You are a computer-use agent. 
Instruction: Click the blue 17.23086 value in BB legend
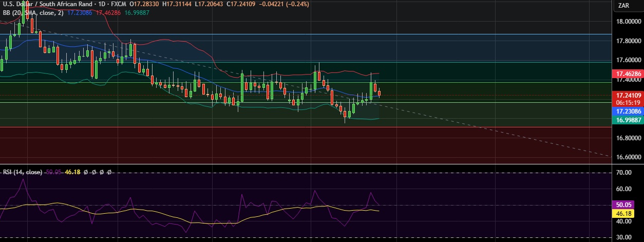[80, 12]
